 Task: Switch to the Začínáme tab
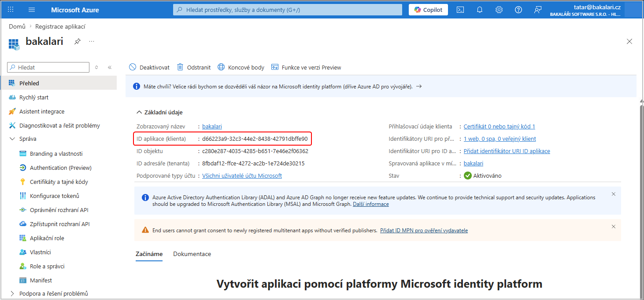pos(149,254)
